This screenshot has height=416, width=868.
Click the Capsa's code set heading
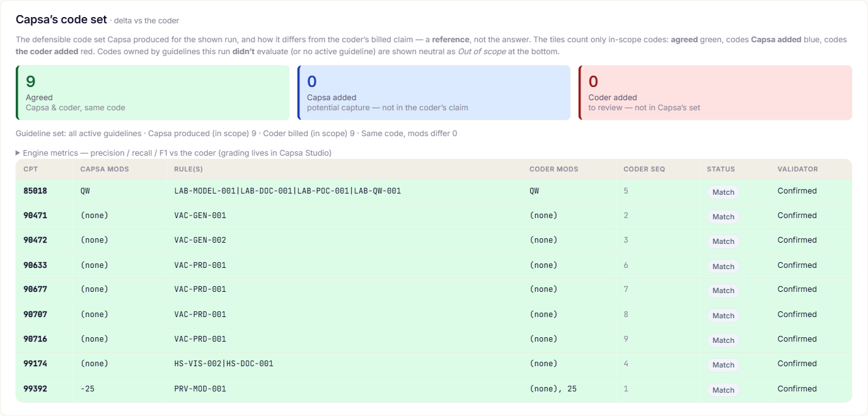62,20
